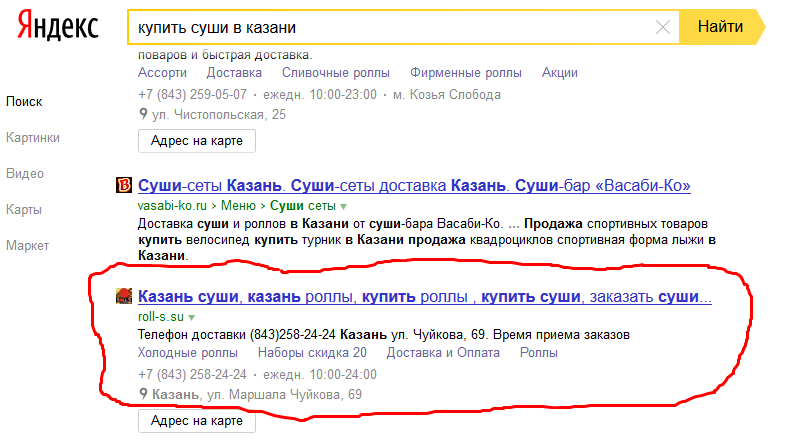Open the Суши-сеты Казань Васаби-Ко result title
The height and width of the screenshot is (441, 810).
pyautogui.click(x=414, y=185)
